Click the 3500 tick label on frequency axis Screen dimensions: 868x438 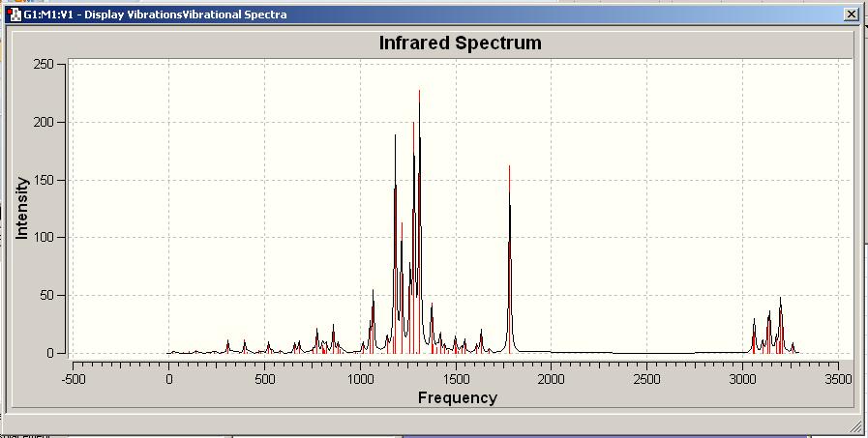coord(838,379)
